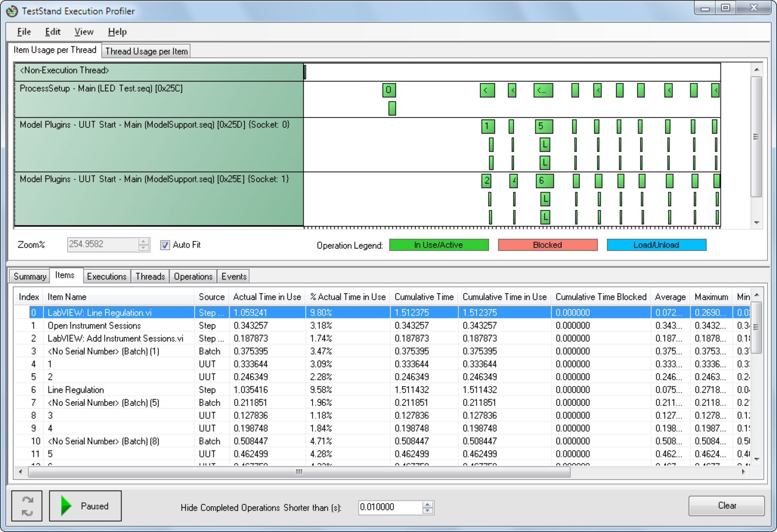Select timeline block labeled 1 in Socket 0 row

[488, 126]
